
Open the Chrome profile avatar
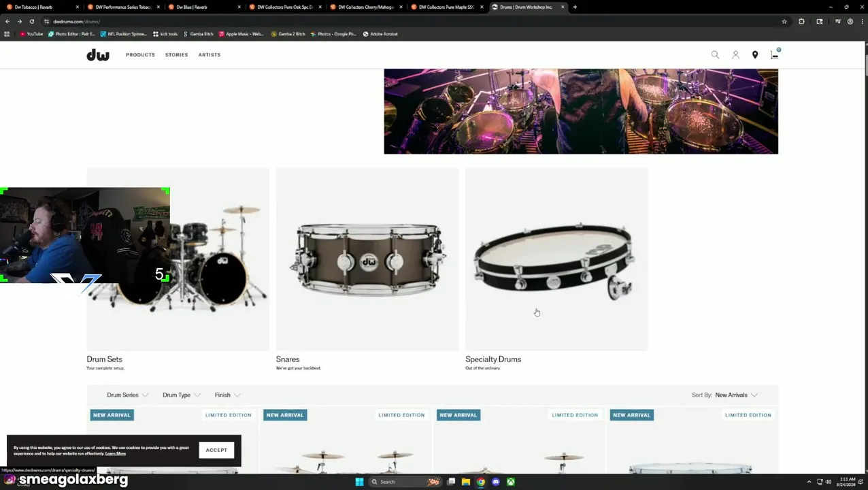(851, 21)
